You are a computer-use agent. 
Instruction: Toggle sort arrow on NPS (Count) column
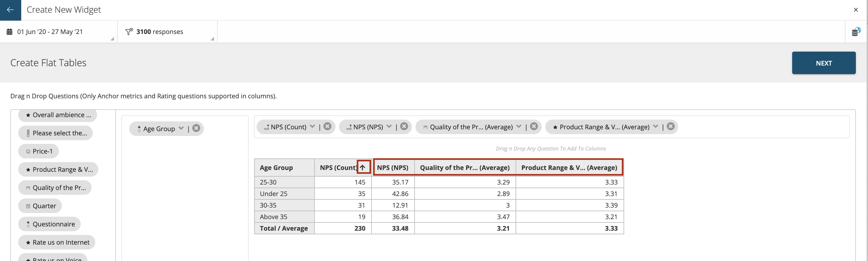[x=362, y=167]
